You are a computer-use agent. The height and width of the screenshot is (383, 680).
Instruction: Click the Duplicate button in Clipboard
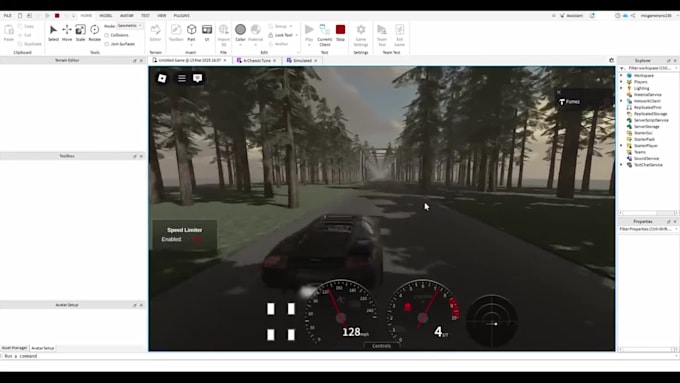pyautogui.click(x=30, y=44)
